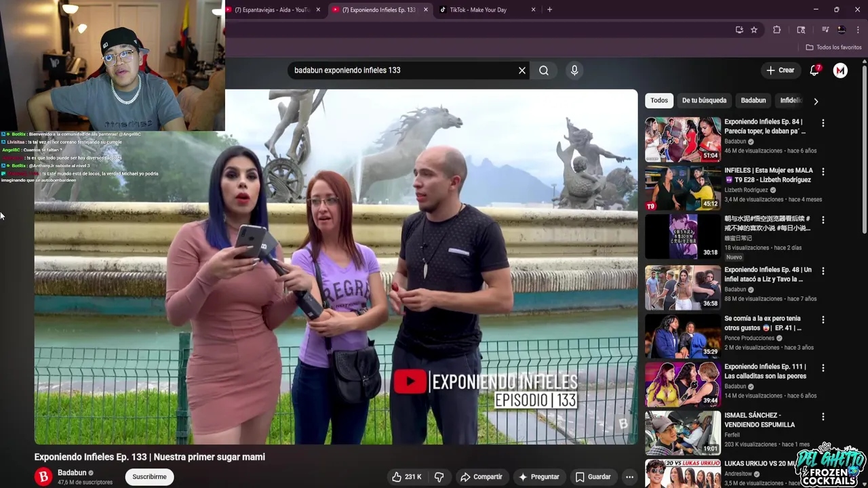Viewport: 868px width, 488px height.
Task: Clear the YouTube search box with X
Action: click(522, 70)
